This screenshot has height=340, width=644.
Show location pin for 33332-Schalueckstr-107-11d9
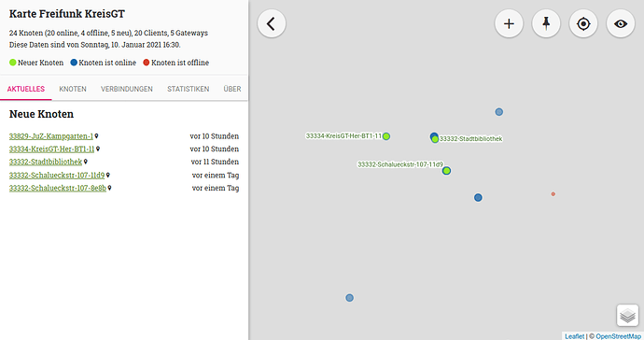click(x=108, y=176)
